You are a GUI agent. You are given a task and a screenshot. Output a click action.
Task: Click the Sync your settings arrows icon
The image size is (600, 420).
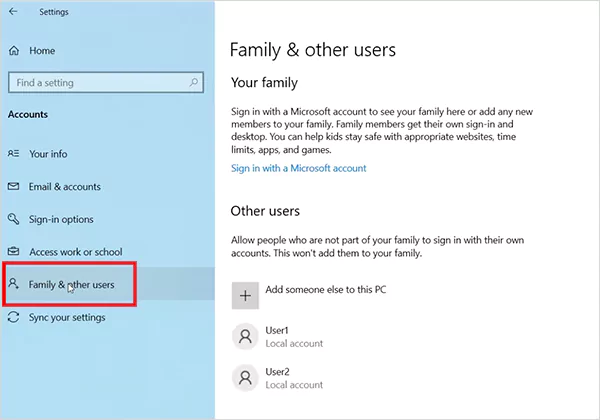coord(13,317)
